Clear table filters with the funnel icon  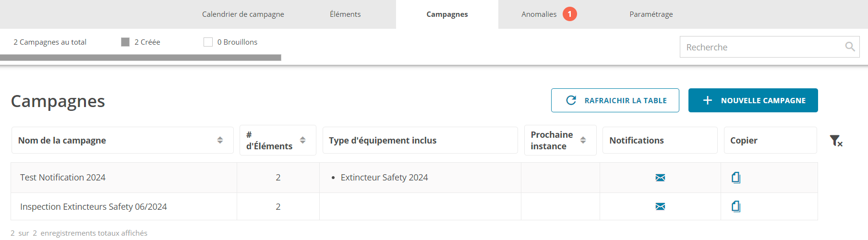[836, 141]
